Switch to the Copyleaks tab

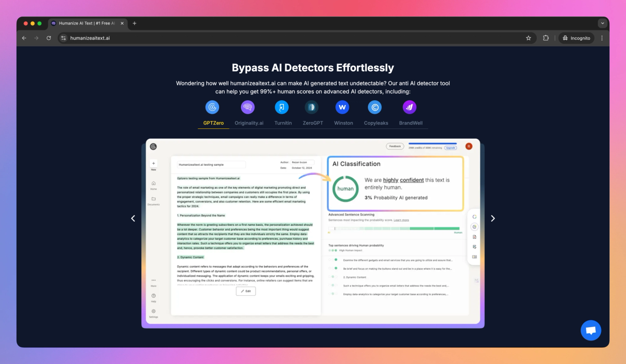(376, 123)
